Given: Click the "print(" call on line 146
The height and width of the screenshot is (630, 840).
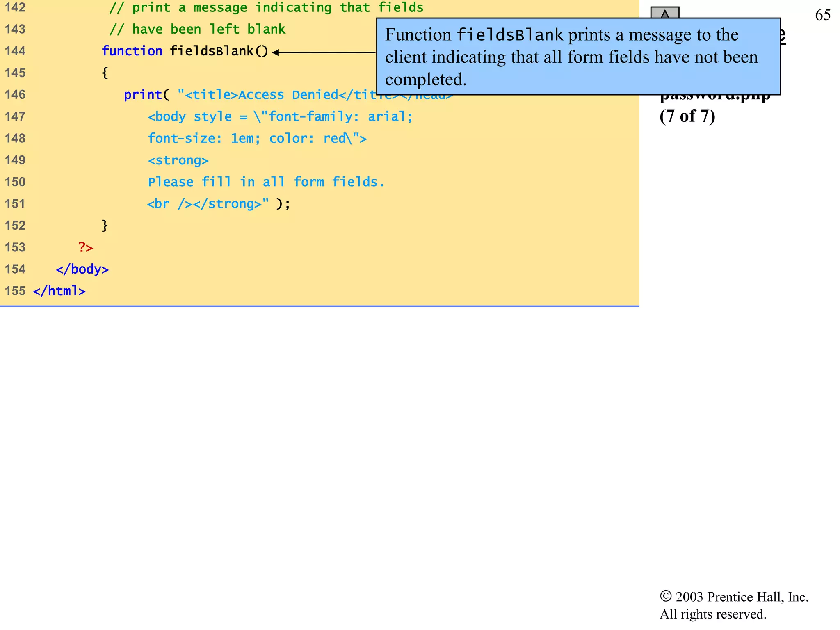Looking at the screenshot, I should pos(146,95).
